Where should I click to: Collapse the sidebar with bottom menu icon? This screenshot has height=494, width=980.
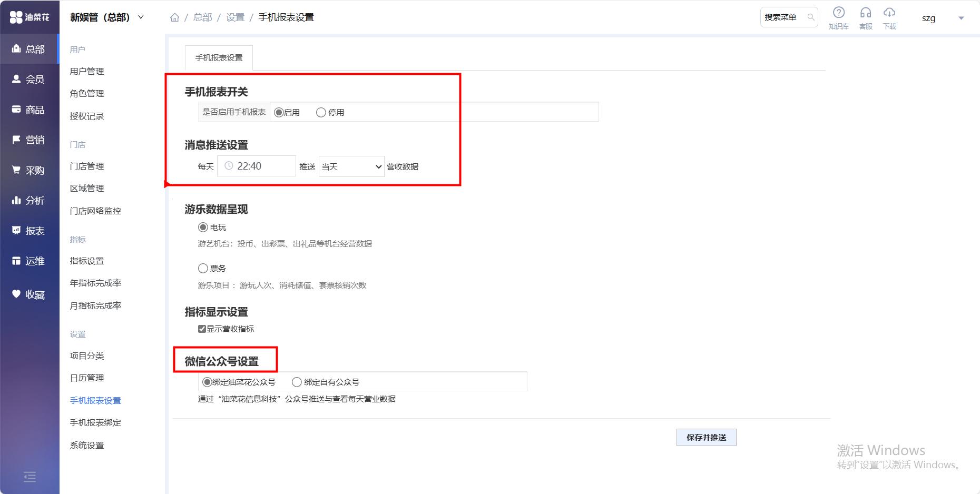[x=30, y=477]
